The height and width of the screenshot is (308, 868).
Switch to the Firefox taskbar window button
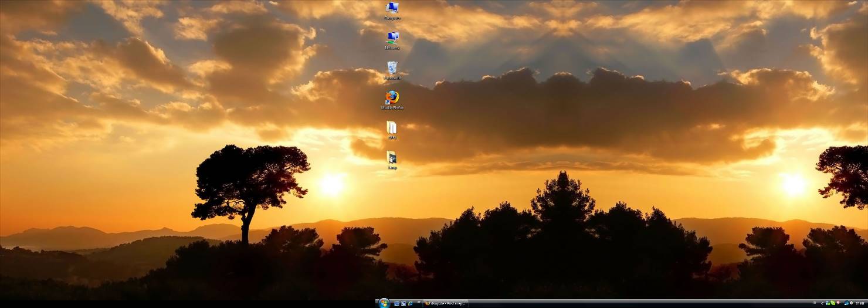click(446, 303)
